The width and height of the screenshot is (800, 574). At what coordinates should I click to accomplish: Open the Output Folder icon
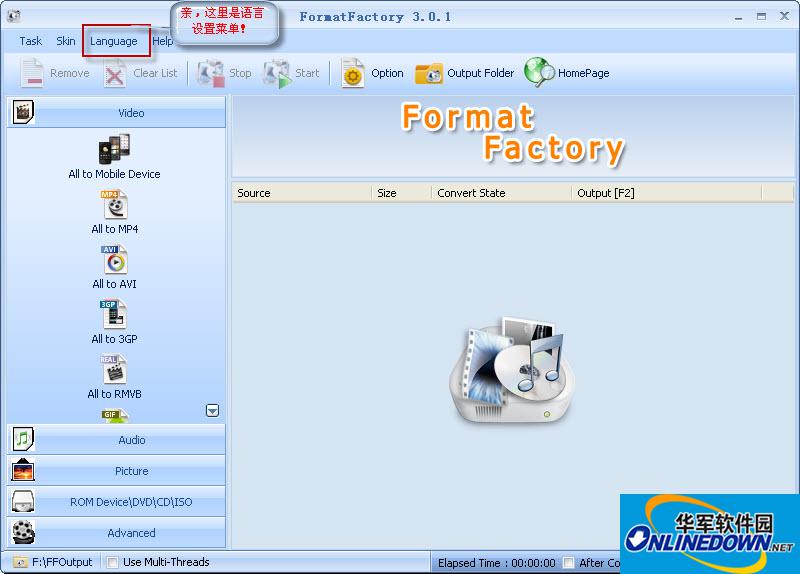pos(429,74)
